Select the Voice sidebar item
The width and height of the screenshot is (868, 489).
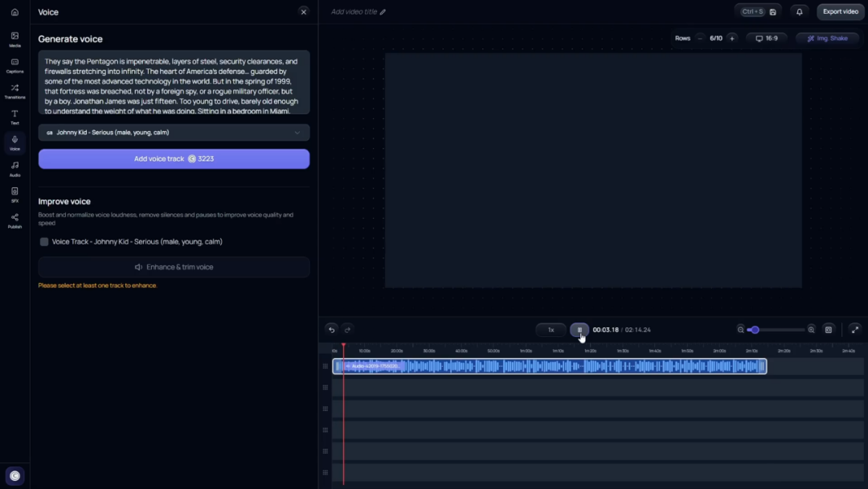coord(15,143)
